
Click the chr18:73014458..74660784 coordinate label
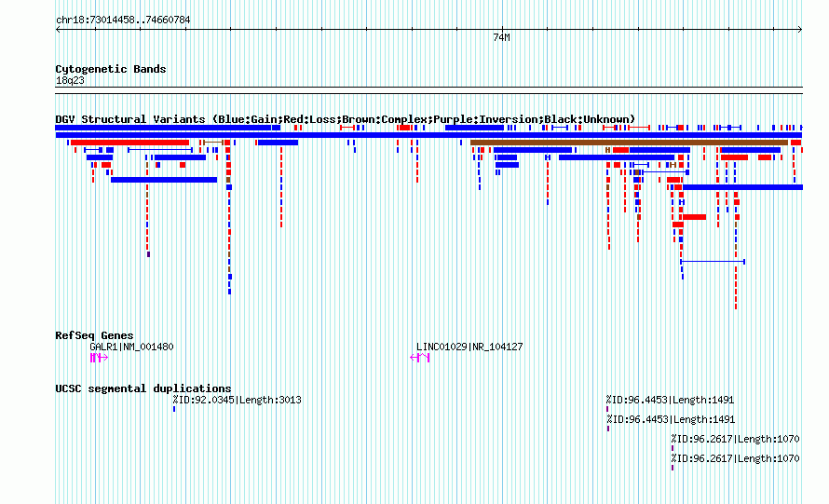coord(123,20)
